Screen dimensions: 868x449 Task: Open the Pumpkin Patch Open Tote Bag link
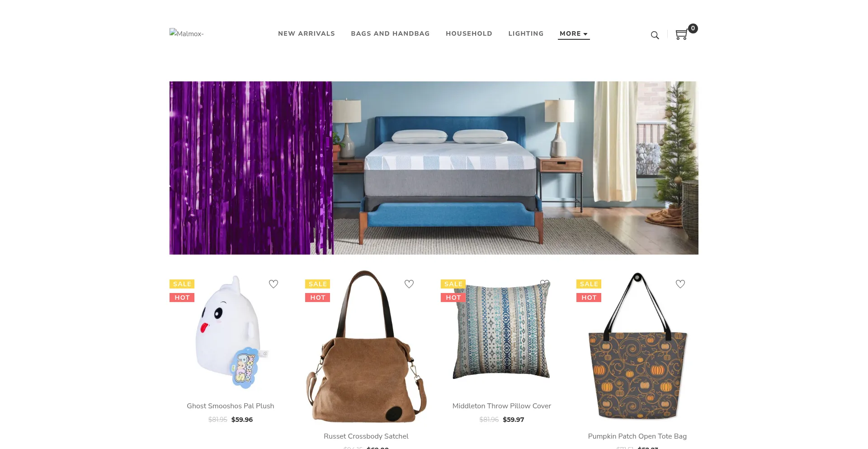[x=637, y=436]
